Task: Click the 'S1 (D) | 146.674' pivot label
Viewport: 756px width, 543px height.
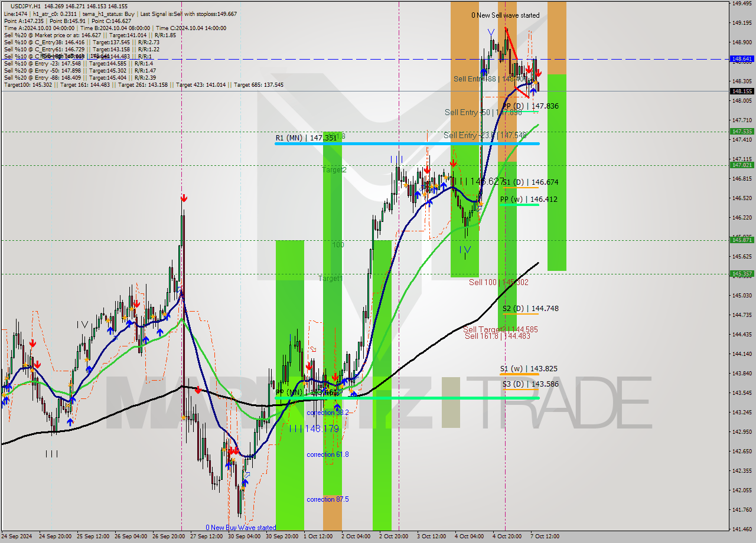Action: coord(530,182)
